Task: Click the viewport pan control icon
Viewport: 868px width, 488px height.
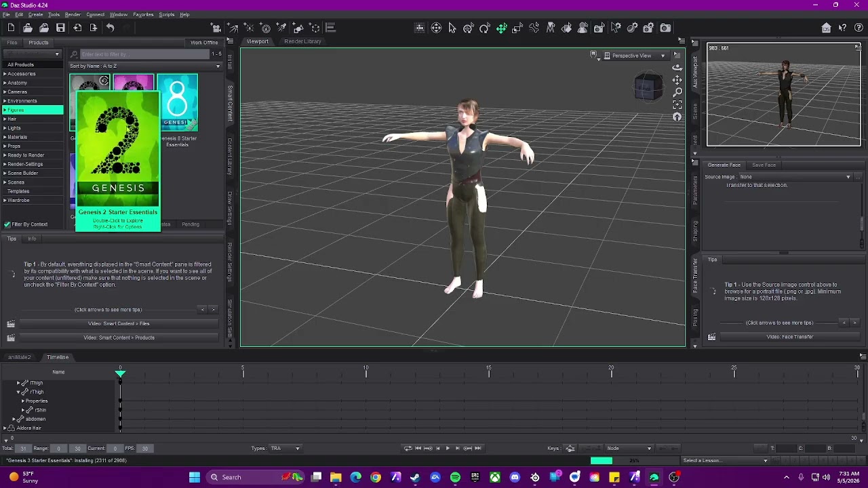Action: tap(677, 80)
